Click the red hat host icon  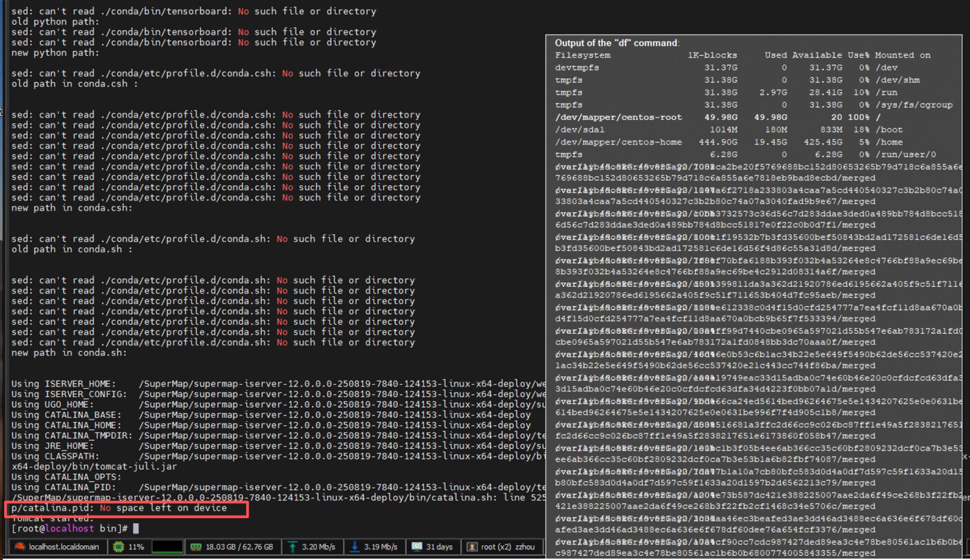19,547
